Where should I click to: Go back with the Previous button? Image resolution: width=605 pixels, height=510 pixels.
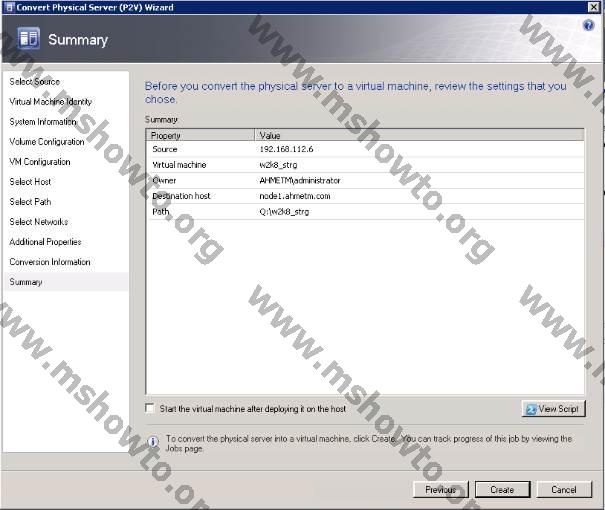coord(440,490)
